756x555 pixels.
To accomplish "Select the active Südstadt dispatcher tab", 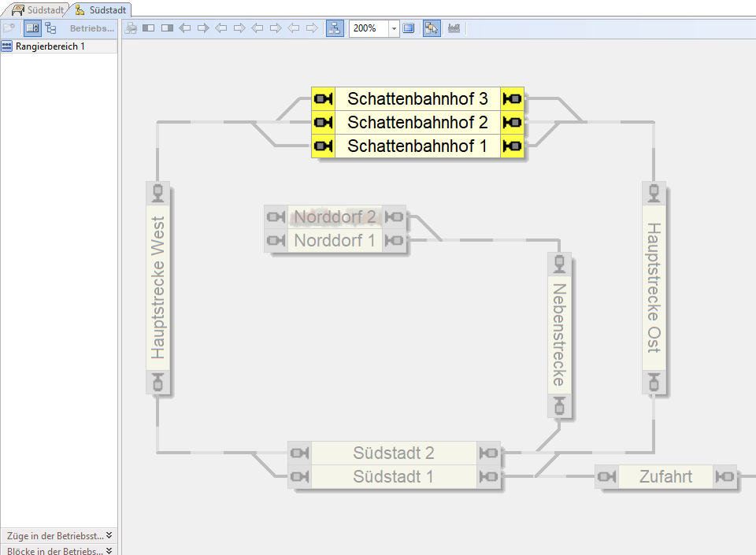I will [x=101, y=10].
